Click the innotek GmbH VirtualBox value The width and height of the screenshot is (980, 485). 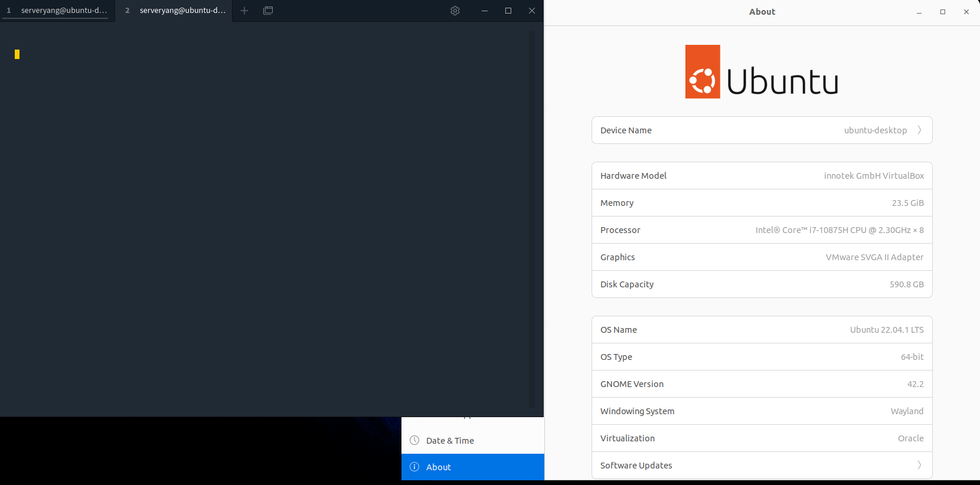point(874,176)
